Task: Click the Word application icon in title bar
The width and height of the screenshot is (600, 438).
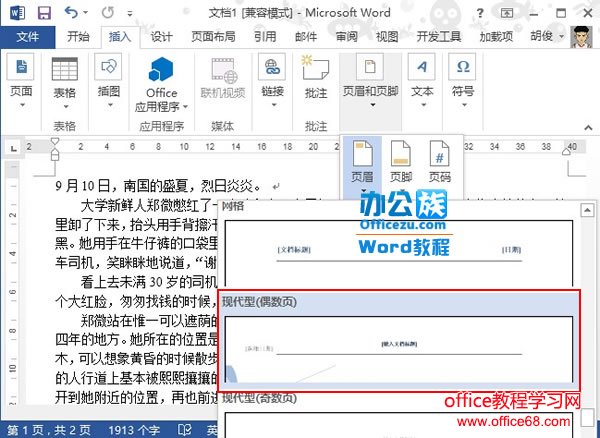Action: point(17,13)
